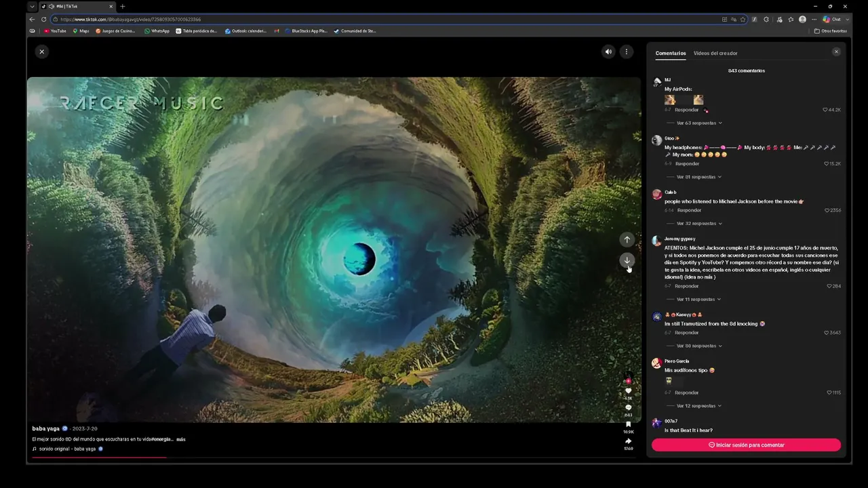Image resolution: width=868 pixels, height=488 pixels.
Task: Open the browser translate icon in address bar
Action: [734, 19]
